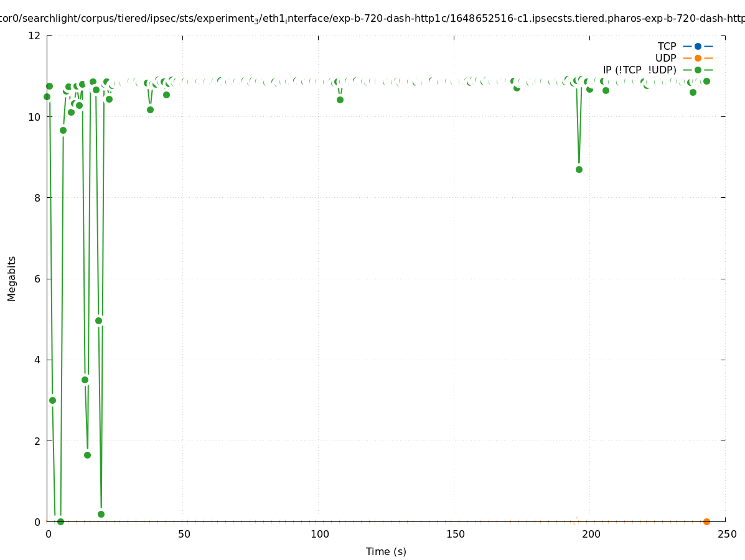This screenshot has height=560, width=745.
Task: Click the green IP legend marker
Action: pyautogui.click(x=698, y=70)
